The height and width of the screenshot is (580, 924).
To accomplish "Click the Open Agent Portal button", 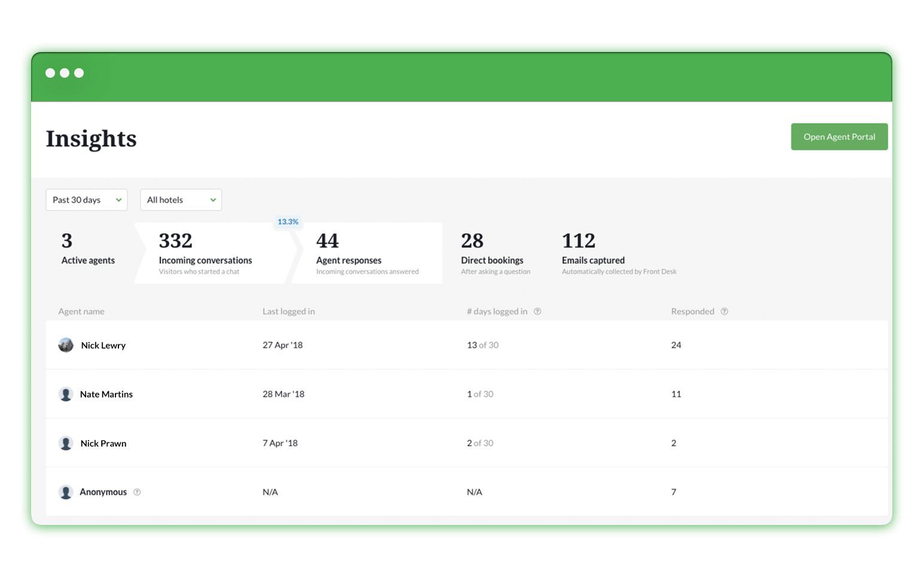I will point(838,137).
